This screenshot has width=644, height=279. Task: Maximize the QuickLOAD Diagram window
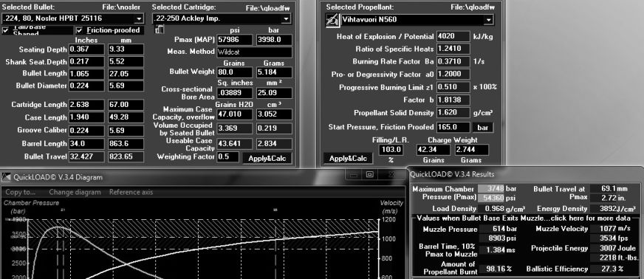coord(370,174)
